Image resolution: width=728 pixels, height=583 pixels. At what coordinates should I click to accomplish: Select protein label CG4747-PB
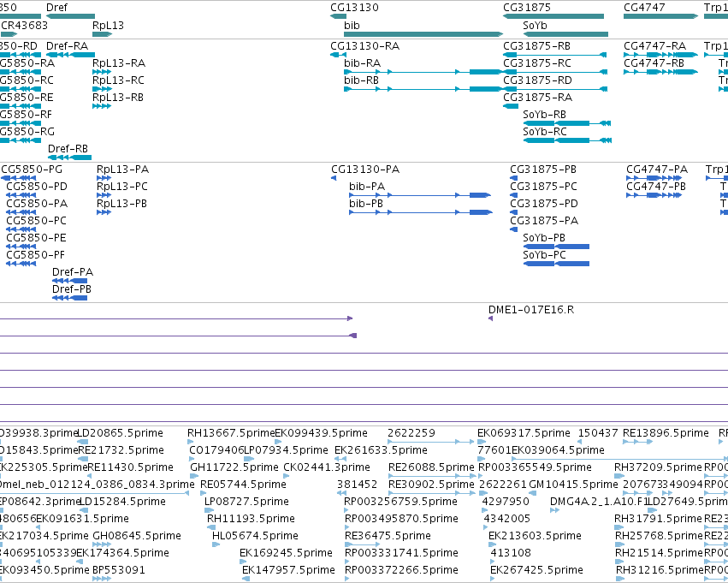click(656, 187)
